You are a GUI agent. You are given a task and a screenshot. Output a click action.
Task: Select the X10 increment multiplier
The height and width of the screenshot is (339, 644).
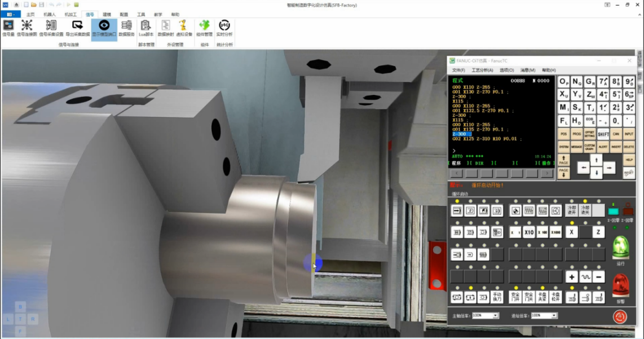[x=528, y=232]
